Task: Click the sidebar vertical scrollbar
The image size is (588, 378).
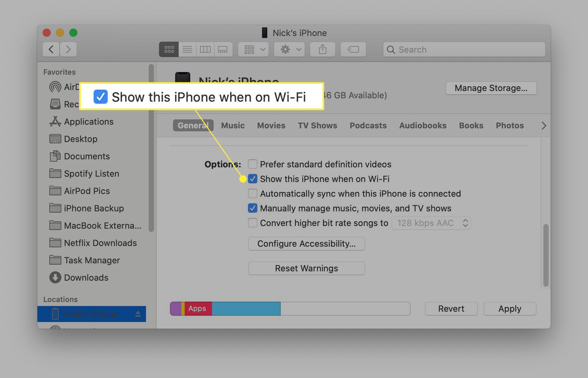Action: pyautogui.click(x=151, y=148)
